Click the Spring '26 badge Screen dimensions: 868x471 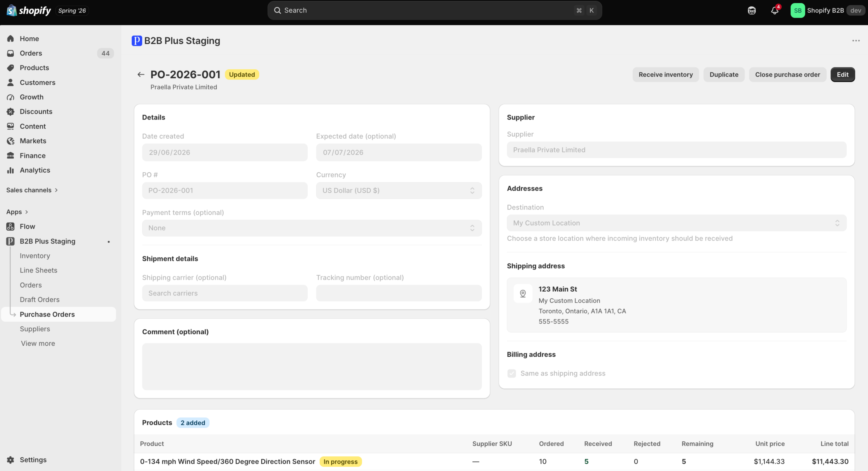72,10
